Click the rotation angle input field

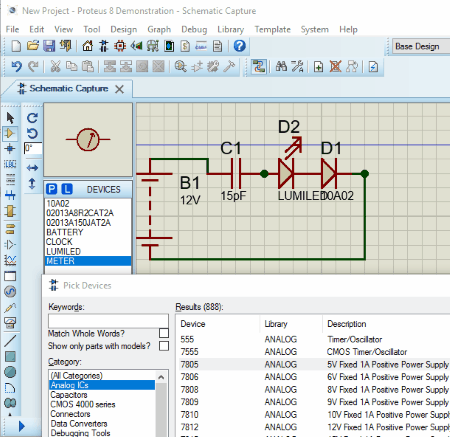(x=33, y=148)
